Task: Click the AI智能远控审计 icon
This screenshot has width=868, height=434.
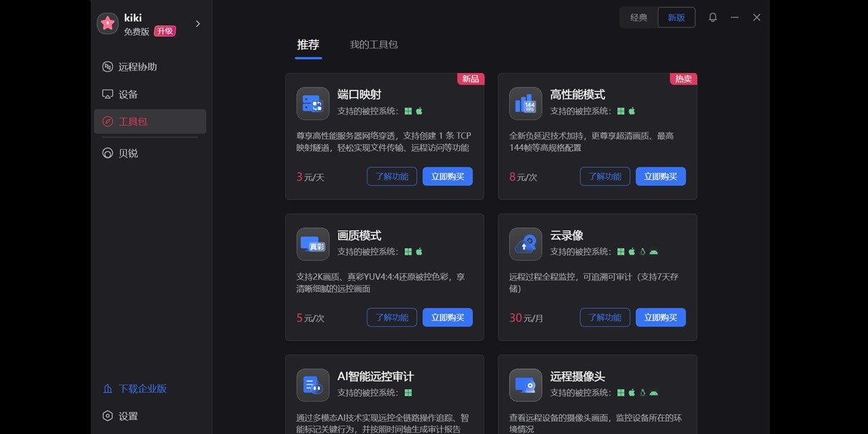Action: 312,384
